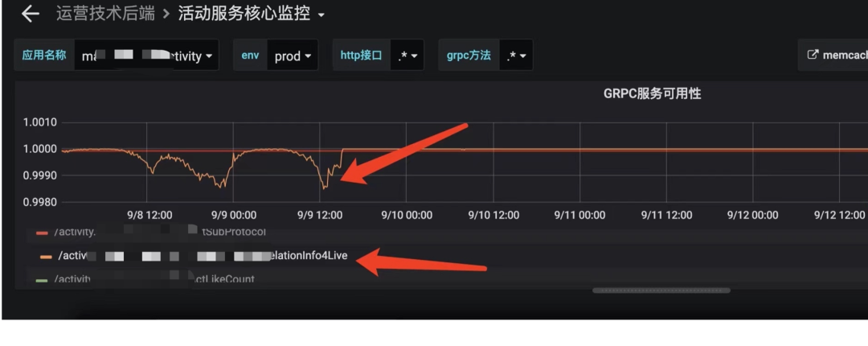This screenshot has height=346, width=868.
Task: Click the grpc方法 label
Action: (x=469, y=55)
